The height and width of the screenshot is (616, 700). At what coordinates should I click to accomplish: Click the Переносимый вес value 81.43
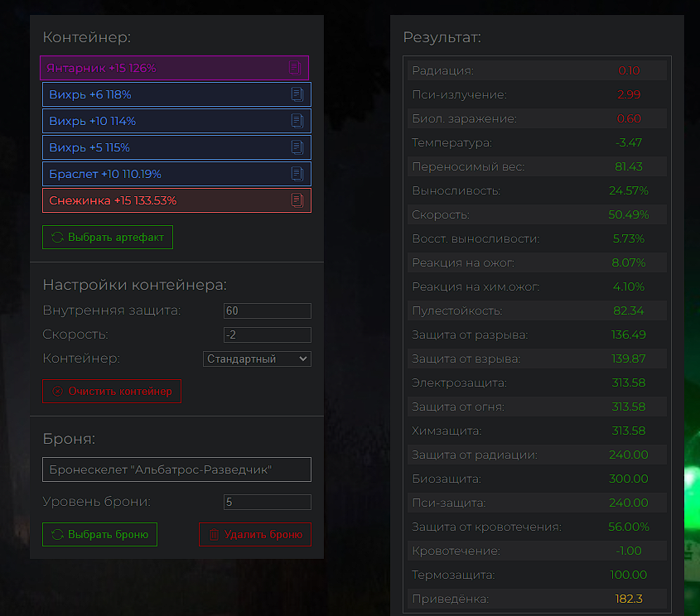point(629,166)
